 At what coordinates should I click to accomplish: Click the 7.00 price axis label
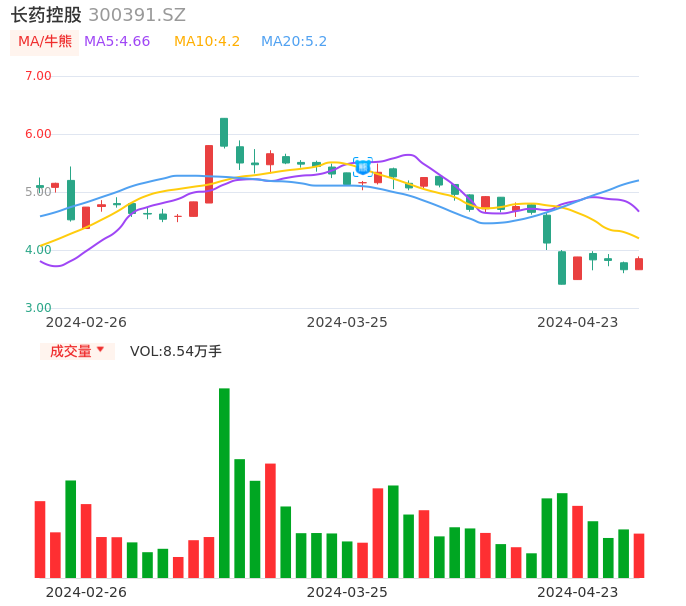[38, 76]
